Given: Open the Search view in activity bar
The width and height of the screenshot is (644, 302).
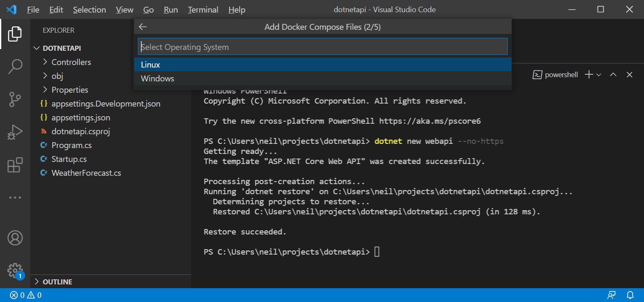Looking at the screenshot, I should point(15,66).
